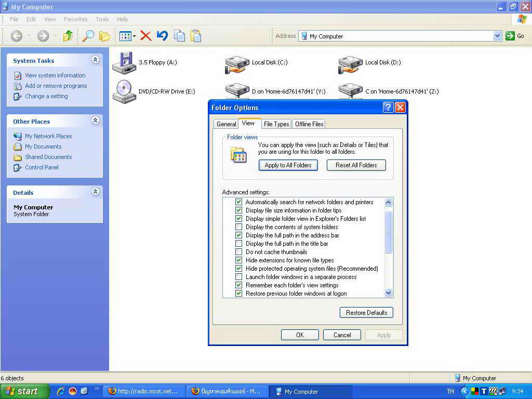Click Cancel in Folder Options
The width and height of the screenshot is (532, 399).
(342, 335)
